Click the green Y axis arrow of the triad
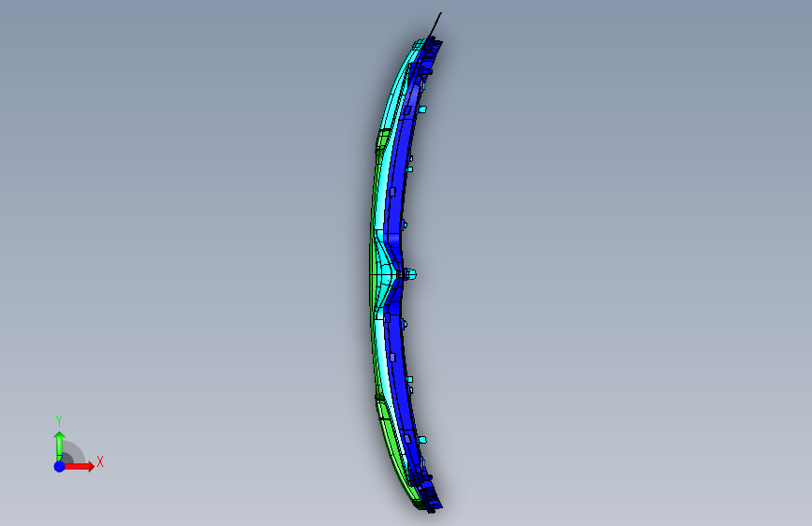 coord(60,446)
